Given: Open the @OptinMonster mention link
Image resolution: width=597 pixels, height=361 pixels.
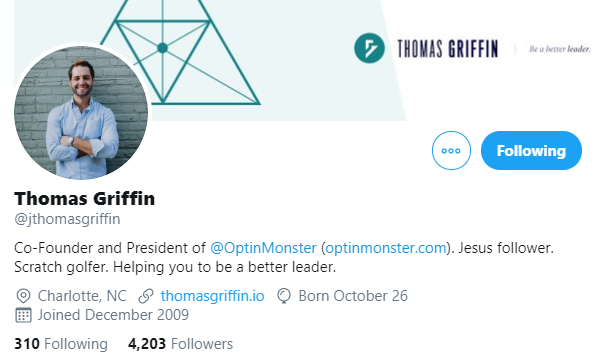Looking at the screenshot, I should click(x=263, y=248).
